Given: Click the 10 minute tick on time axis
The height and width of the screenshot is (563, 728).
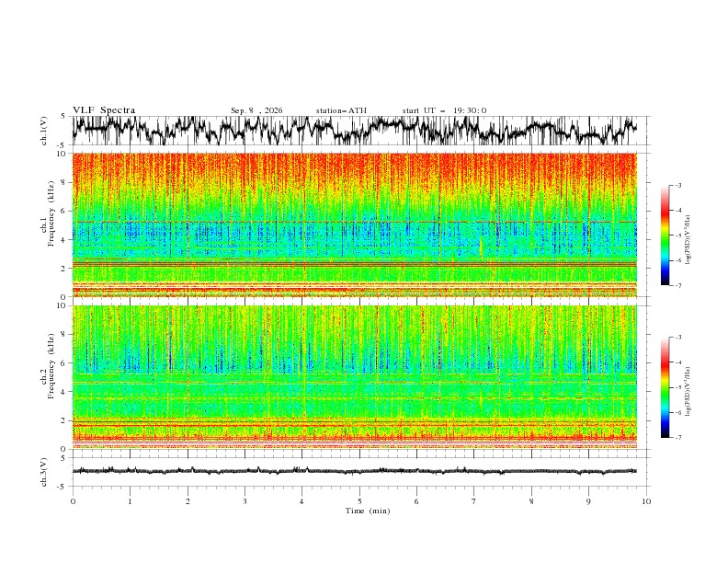Looking at the screenshot, I should pyautogui.click(x=646, y=501).
